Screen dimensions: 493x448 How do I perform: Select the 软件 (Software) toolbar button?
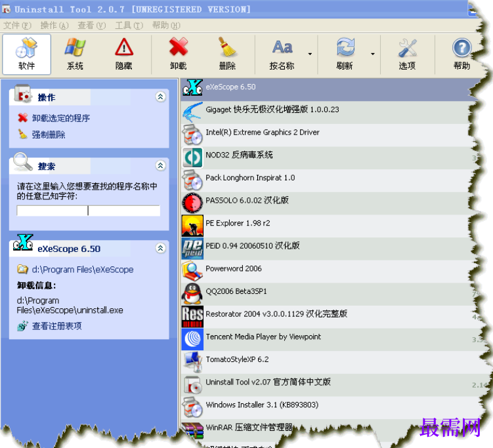26,54
